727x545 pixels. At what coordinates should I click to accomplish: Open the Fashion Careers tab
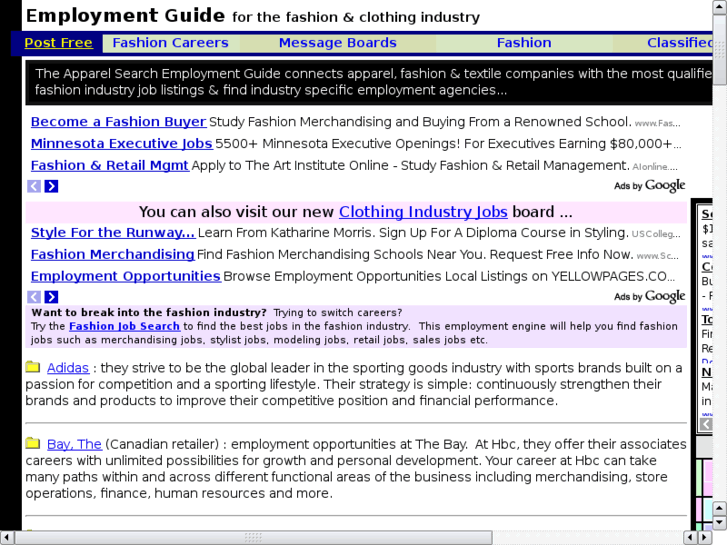point(171,43)
